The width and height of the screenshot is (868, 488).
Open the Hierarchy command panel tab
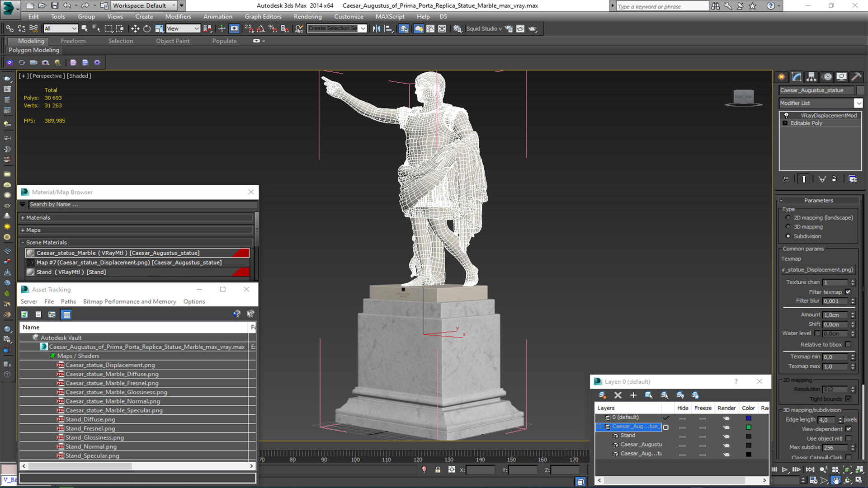(811, 77)
